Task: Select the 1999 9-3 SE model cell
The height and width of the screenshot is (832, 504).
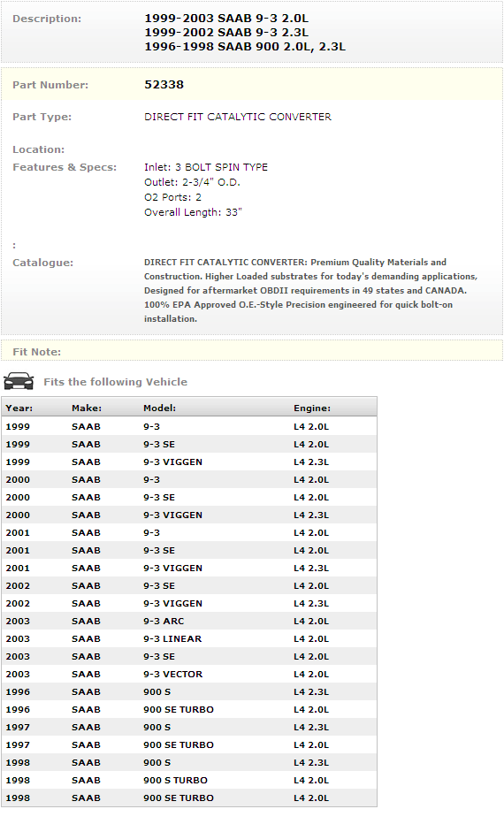Action: coord(159,445)
